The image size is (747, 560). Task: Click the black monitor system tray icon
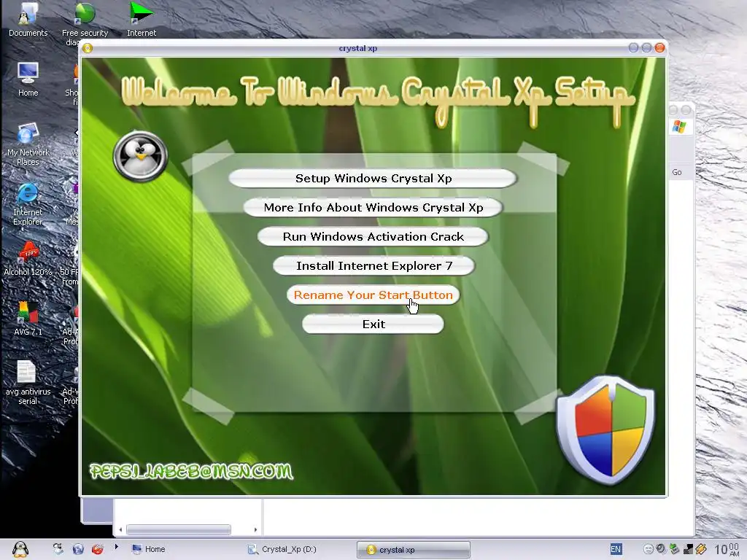pos(687,549)
